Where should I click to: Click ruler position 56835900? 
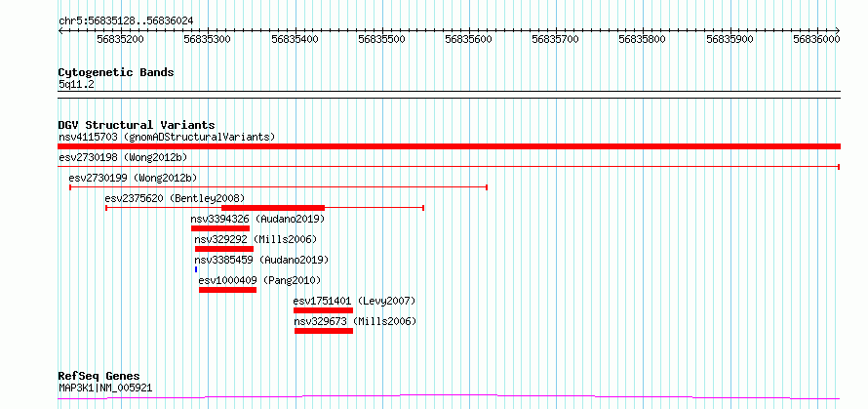730,39
